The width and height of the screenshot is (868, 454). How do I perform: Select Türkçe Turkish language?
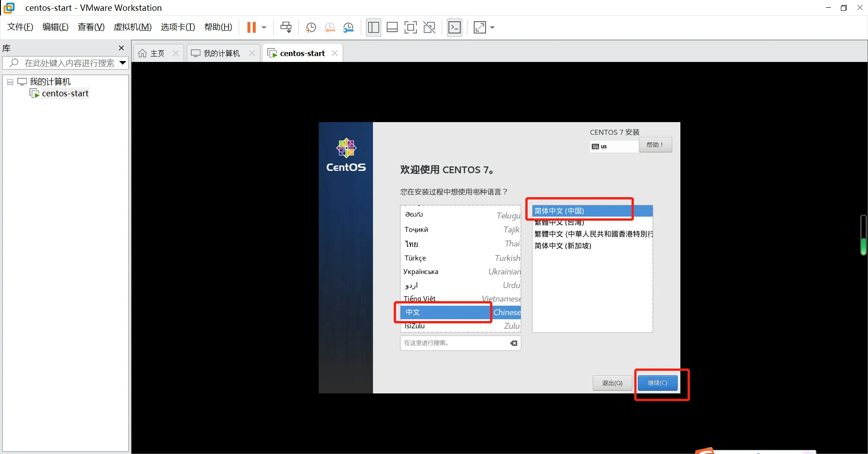[461, 258]
